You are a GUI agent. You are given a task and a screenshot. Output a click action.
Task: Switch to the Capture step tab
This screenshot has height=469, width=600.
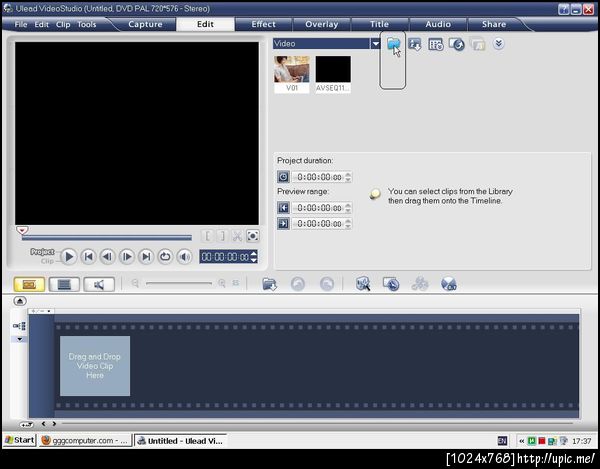point(145,24)
